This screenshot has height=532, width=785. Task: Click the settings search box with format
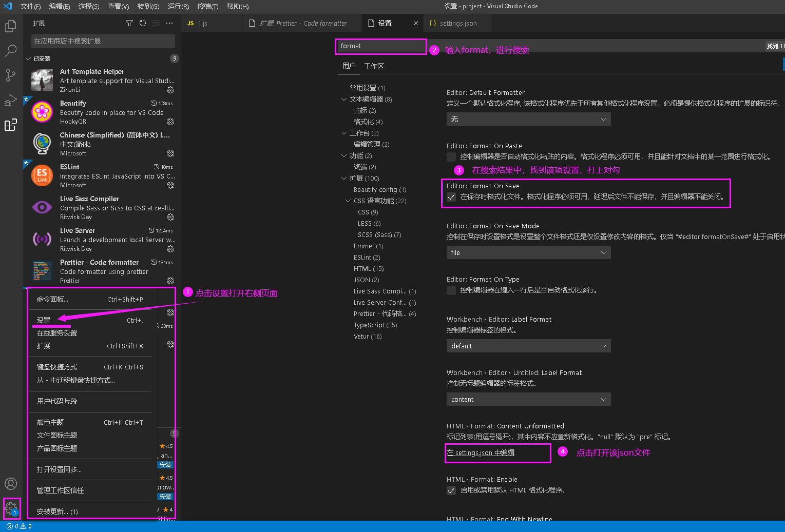(381, 46)
